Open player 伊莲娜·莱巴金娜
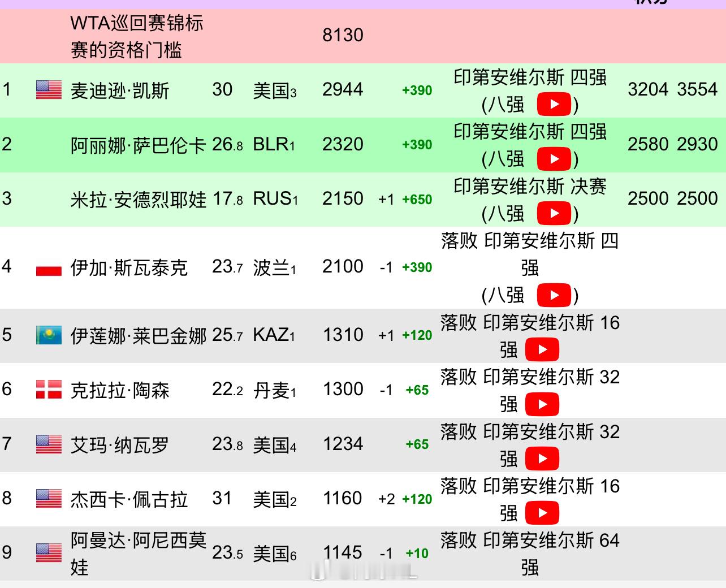726x588 pixels. click(x=138, y=336)
